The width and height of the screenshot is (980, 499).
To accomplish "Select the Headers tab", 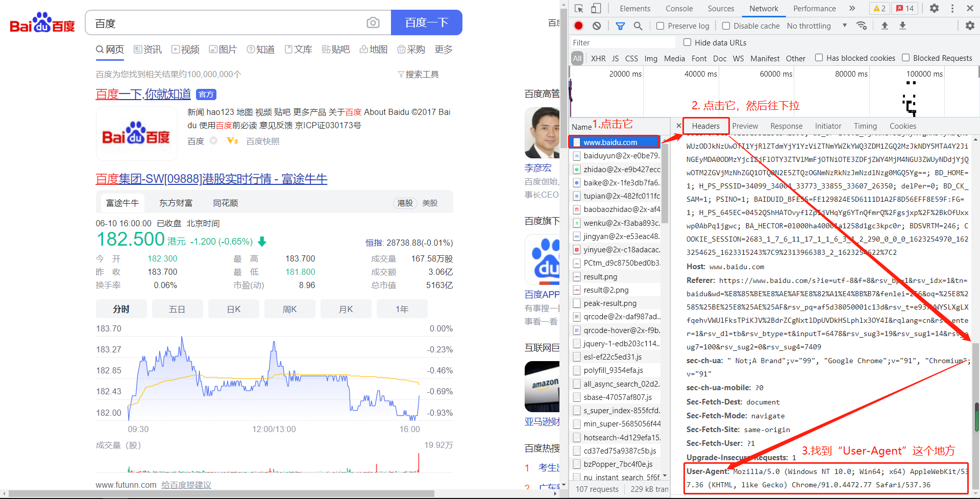I will [x=706, y=126].
